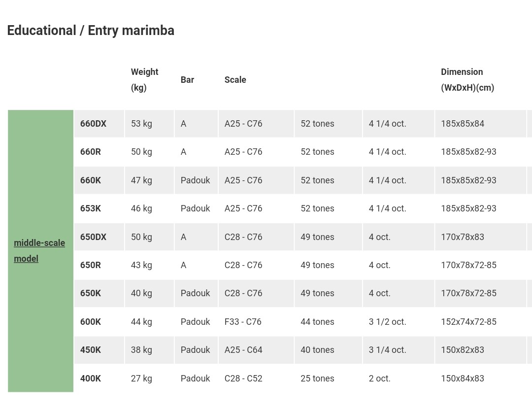Image resolution: width=532 pixels, height=415 pixels.
Task: Click the 650K model label
Action: (91, 293)
